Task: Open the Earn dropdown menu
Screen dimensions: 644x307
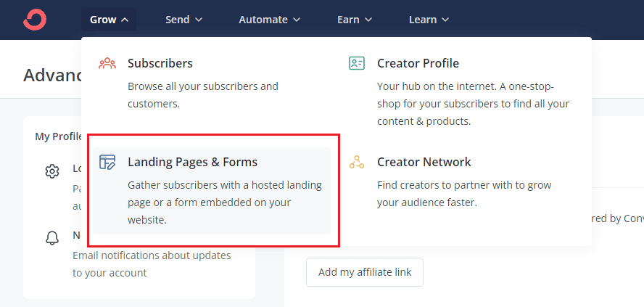Action: point(355,20)
